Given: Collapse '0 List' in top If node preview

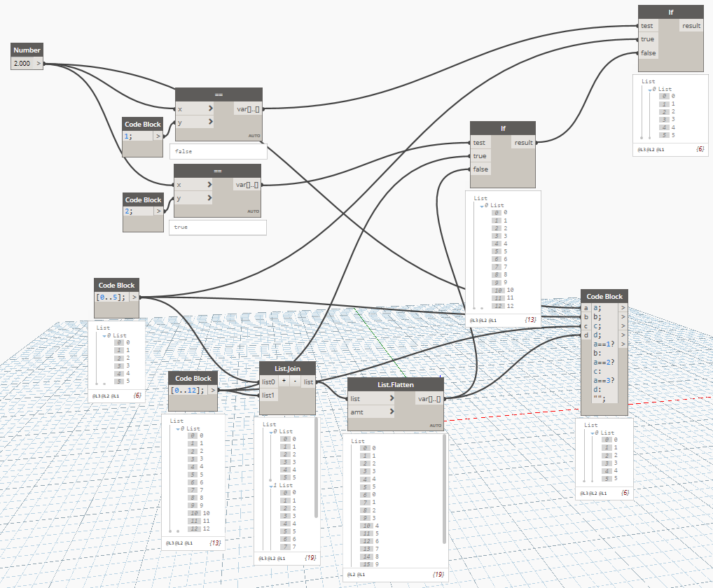Looking at the screenshot, I should click(x=650, y=90).
